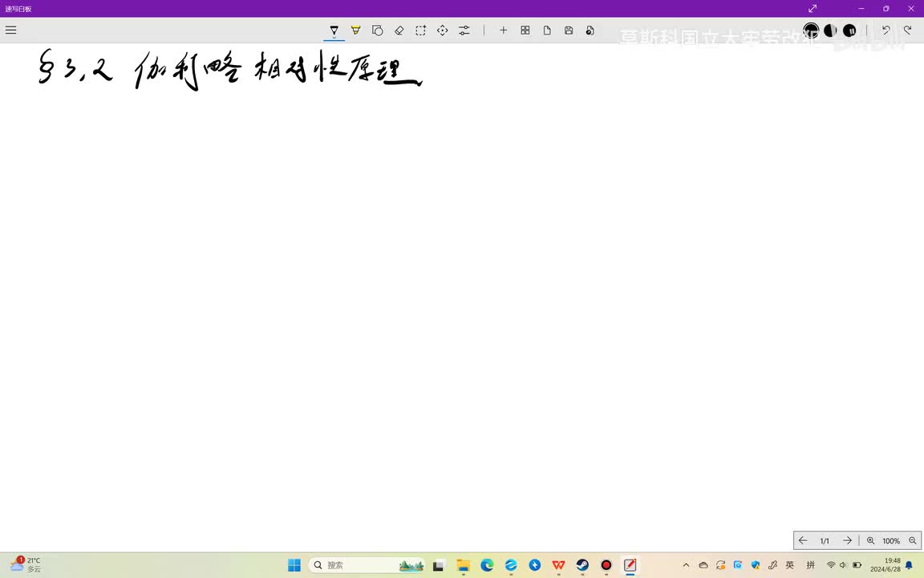Undo the last stroke
This screenshot has width=924, height=578.
point(885,30)
